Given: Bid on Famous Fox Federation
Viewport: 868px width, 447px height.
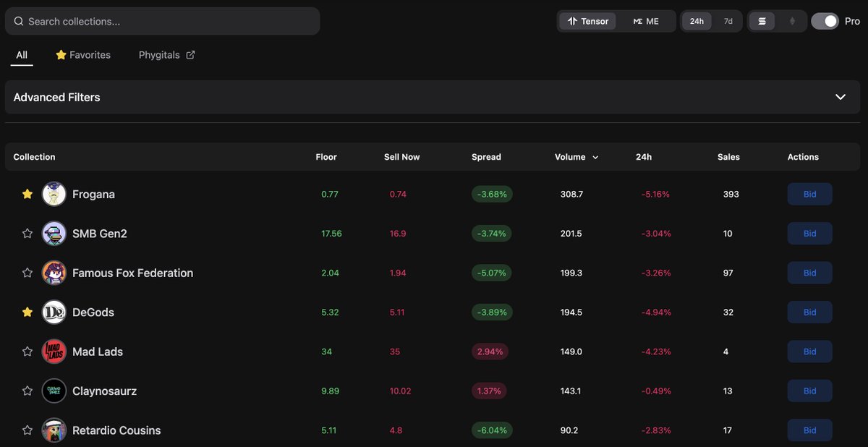Looking at the screenshot, I should click(x=810, y=273).
